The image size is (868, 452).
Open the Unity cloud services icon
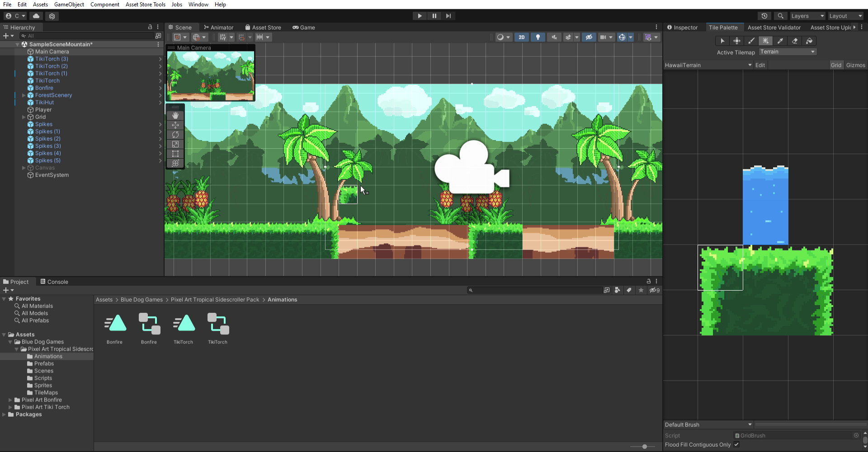(36, 16)
